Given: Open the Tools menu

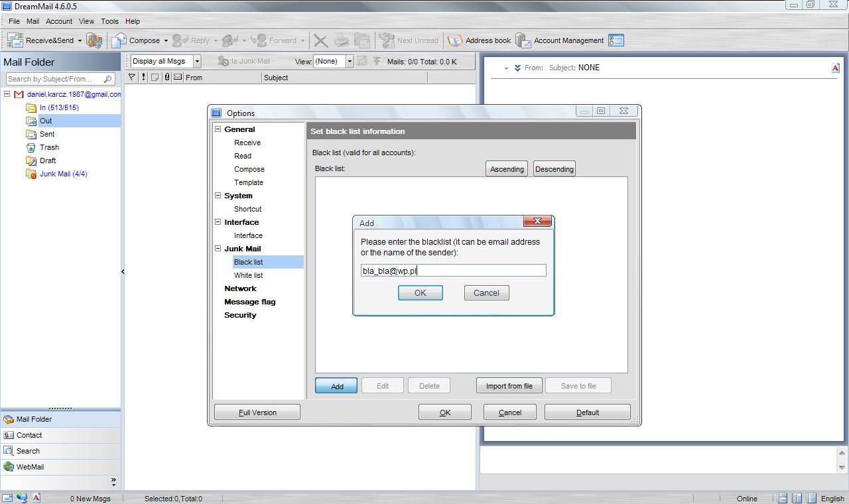Looking at the screenshot, I should pyautogui.click(x=109, y=21).
